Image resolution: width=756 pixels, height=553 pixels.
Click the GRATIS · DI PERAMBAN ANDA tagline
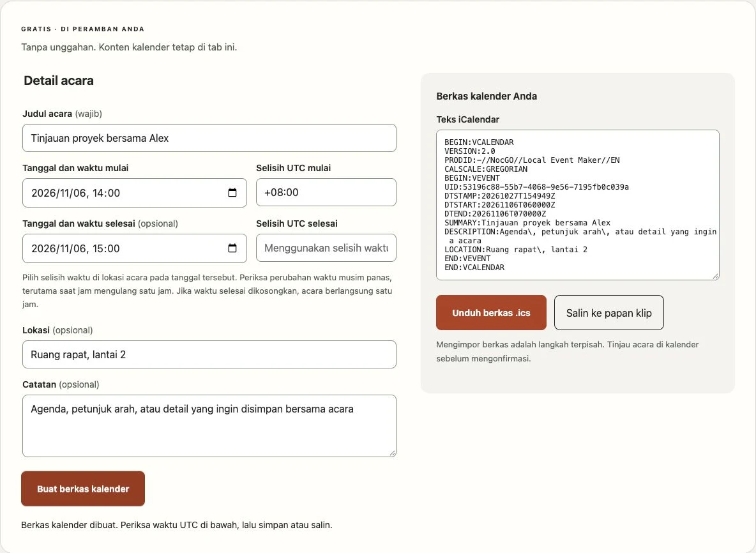(82, 29)
